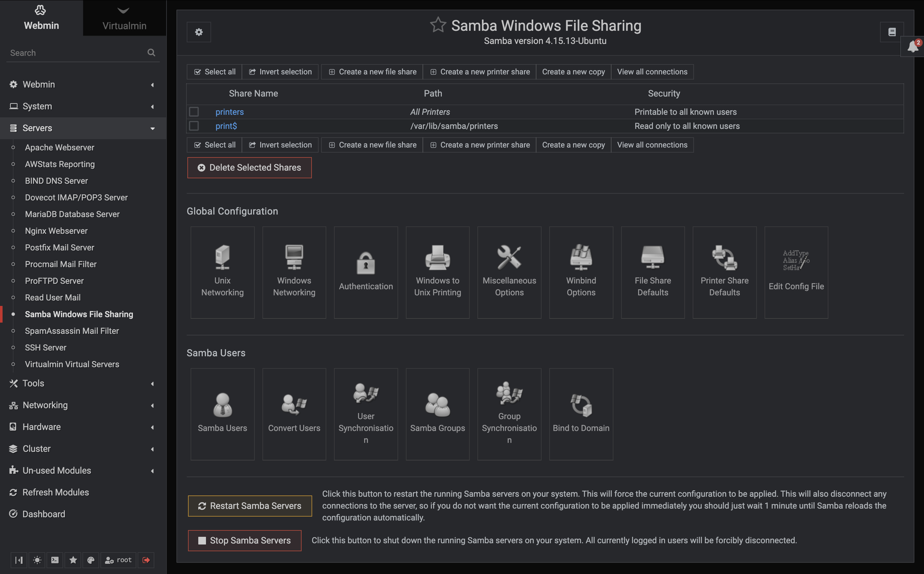Open Edit Config File

(x=796, y=272)
